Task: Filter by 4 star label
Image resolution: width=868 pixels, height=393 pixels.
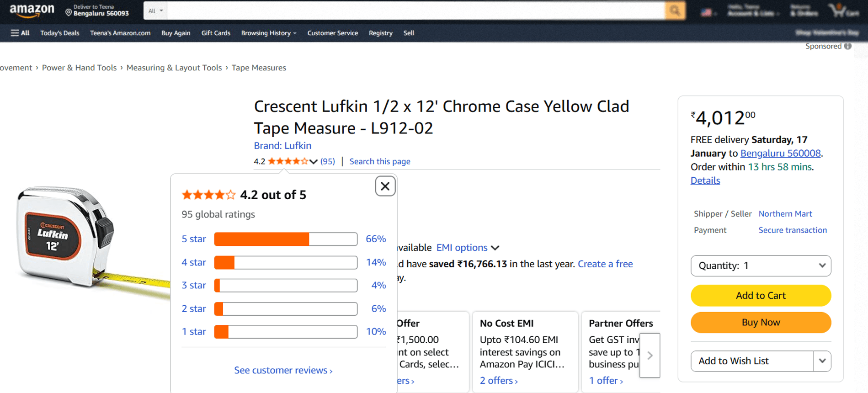Action: coord(194,262)
